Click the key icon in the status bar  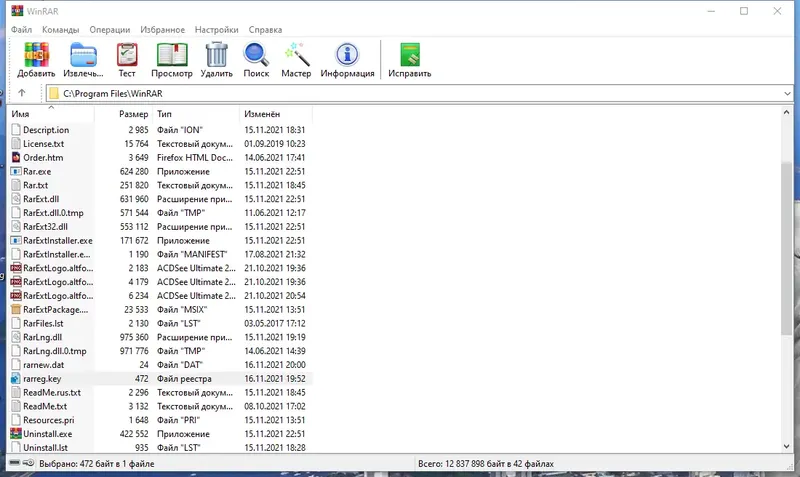click(29, 463)
